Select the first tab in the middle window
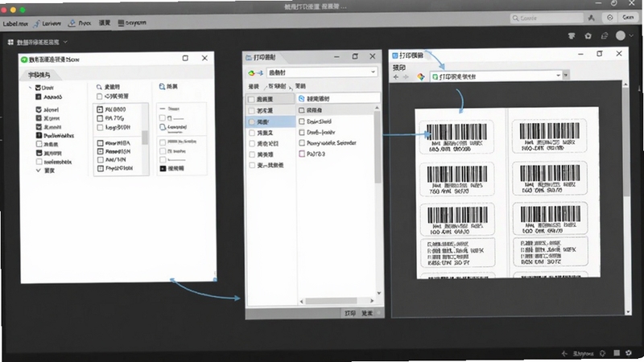 coord(254,86)
